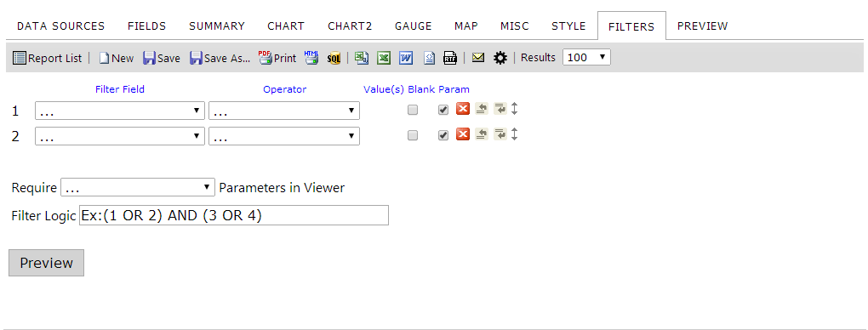Switch to the Preview tab

coord(702,26)
